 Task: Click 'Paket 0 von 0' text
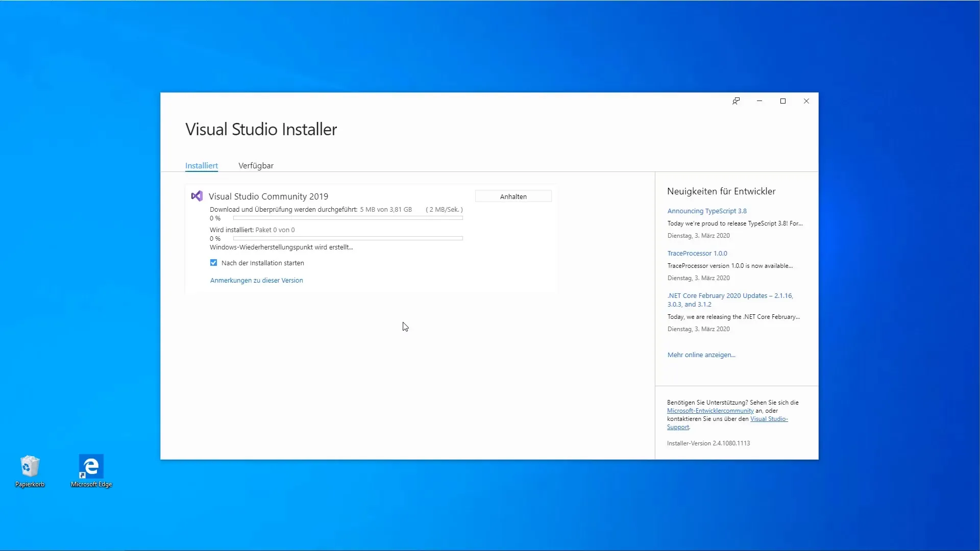[x=275, y=230]
